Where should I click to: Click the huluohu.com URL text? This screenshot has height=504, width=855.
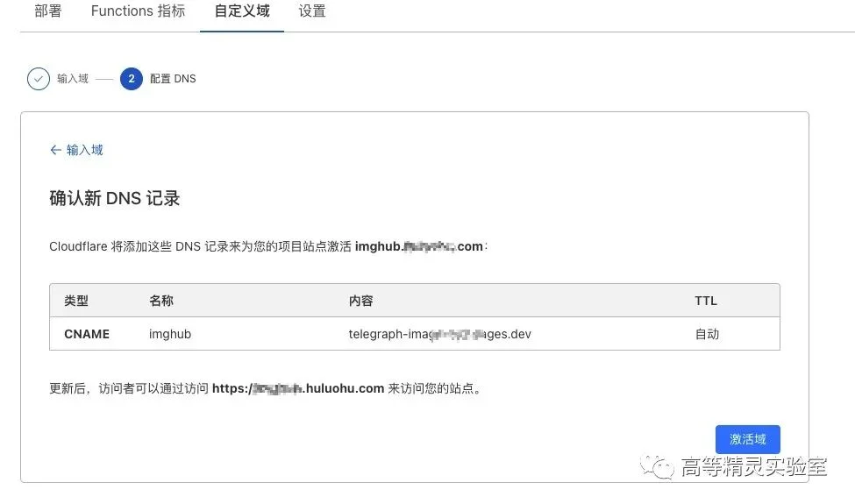coord(298,388)
